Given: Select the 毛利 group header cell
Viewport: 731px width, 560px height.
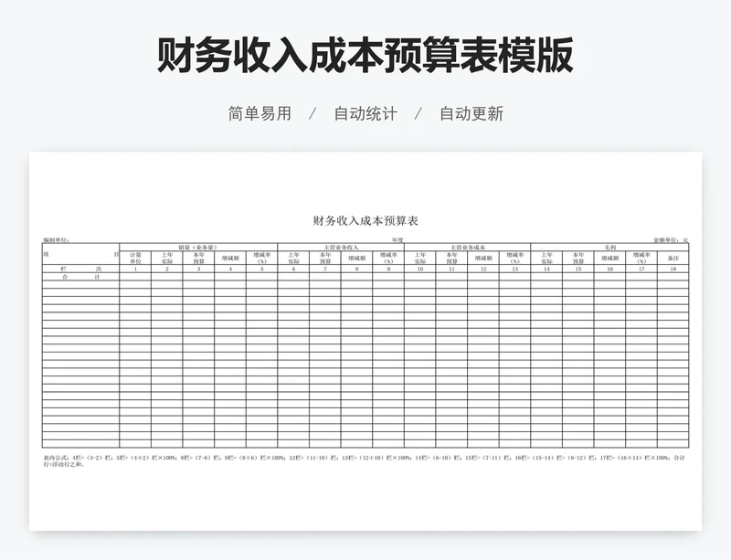Looking at the screenshot, I should (609, 248).
